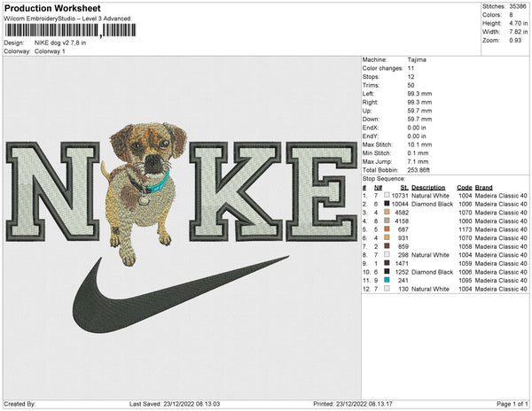Click 'Wilcom EmbroideryStudio – Level 3 Advanced' text

coord(67,19)
